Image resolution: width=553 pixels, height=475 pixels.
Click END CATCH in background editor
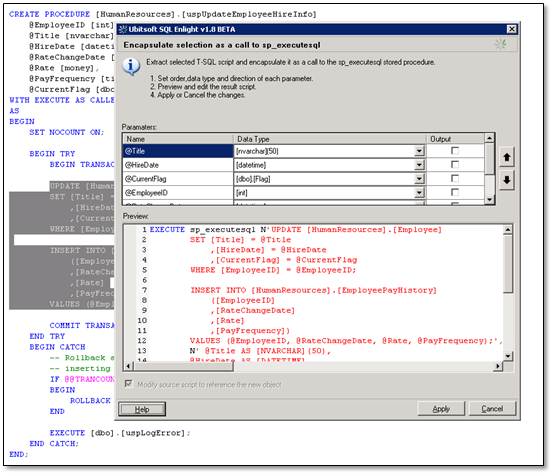pos(54,443)
